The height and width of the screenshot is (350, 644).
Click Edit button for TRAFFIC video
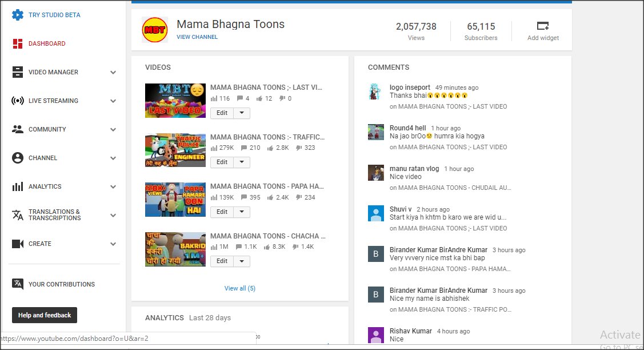(x=222, y=162)
